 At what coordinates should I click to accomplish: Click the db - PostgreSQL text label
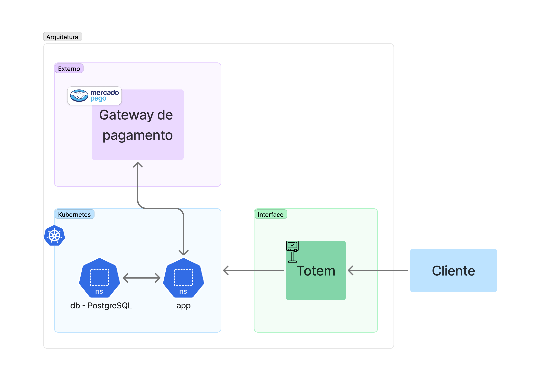101,306
